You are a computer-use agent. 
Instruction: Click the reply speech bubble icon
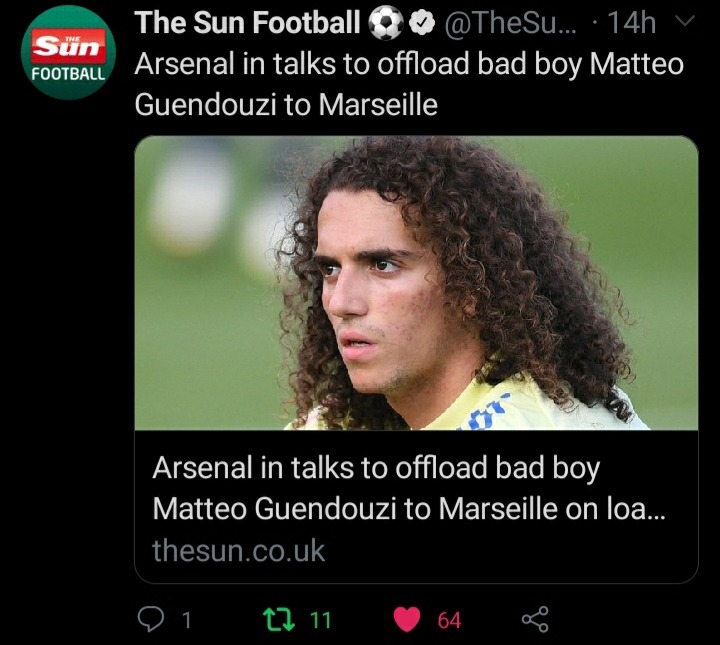click(x=151, y=620)
